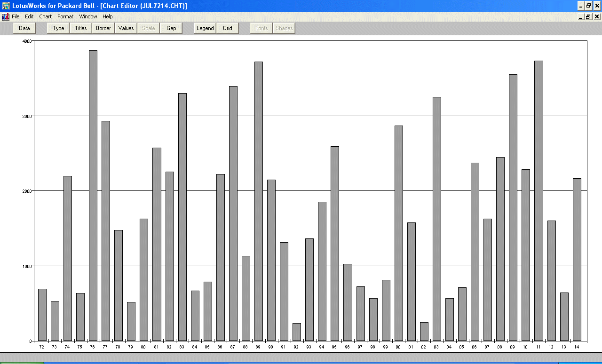Click the Data toolbar button
Image resolution: width=602 pixels, height=364 pixels.
click(x=24, y=28)
